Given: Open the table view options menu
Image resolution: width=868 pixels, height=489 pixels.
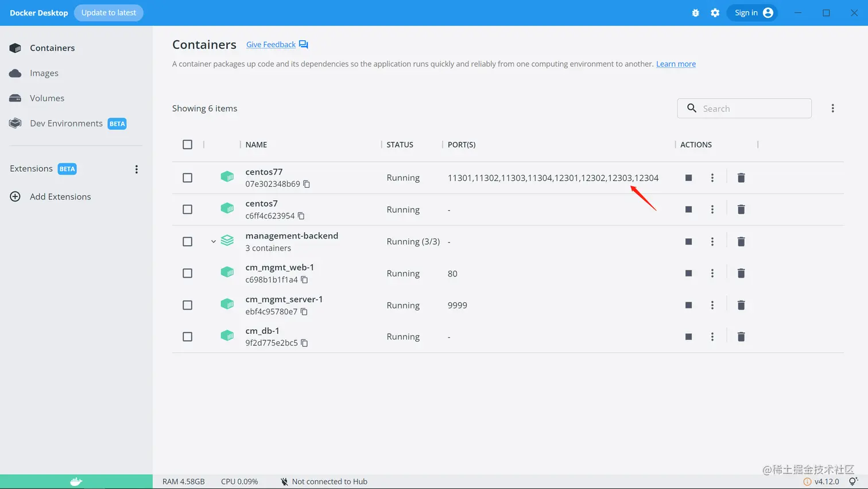Looking at the screenshot, I should (x=833, y=108).
